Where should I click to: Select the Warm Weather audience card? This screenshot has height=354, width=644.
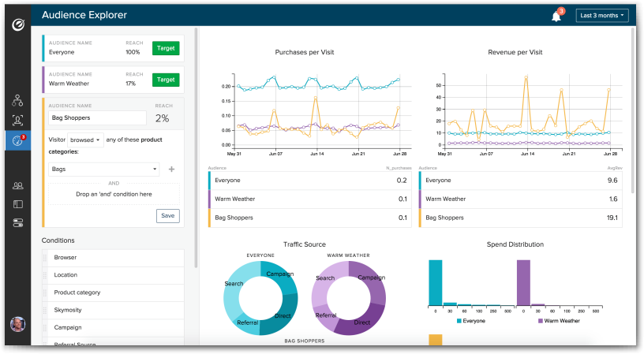[x=113, y=80]
